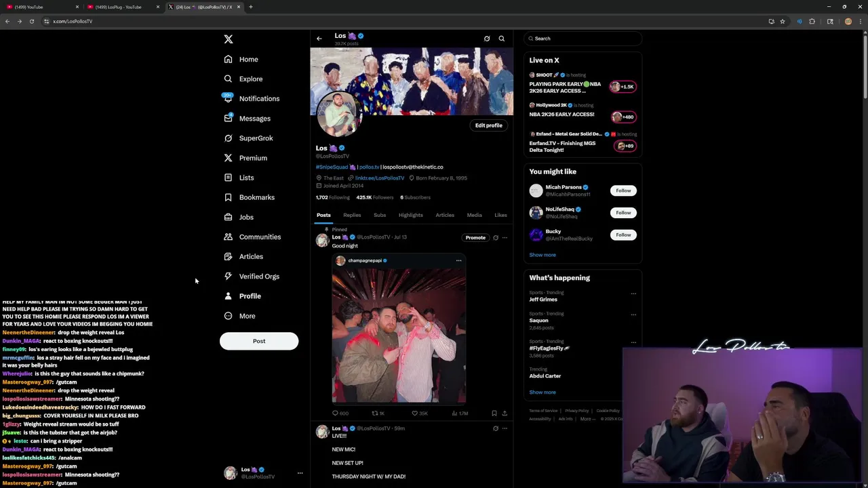This screenshot has height=488, width=868.
Task: Open options for Saquon trend
Action: tap(633, 314)
